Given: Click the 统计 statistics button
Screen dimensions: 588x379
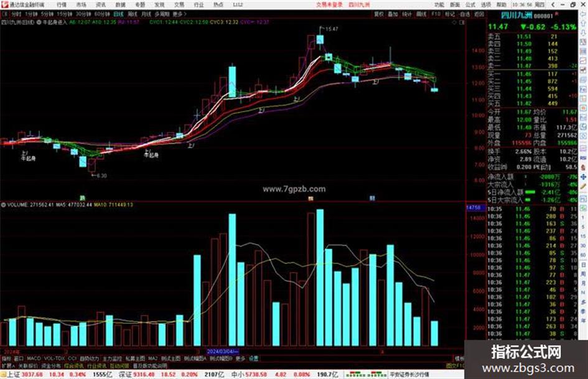Looking at the screenshot, I should [x=407, y=14].
